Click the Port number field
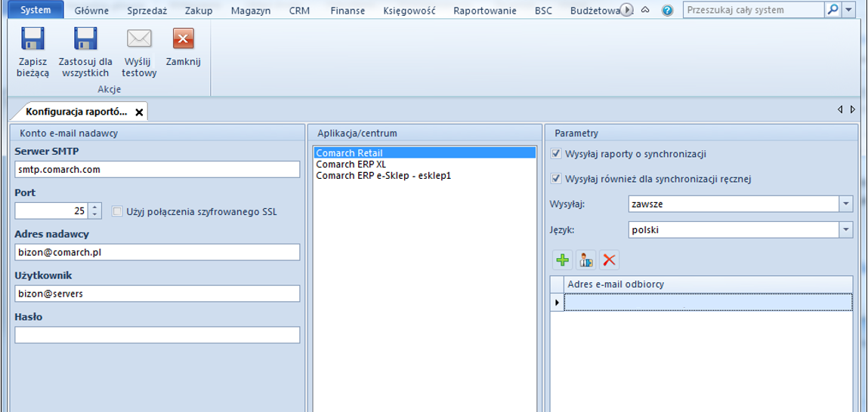 tap(52, 211)
